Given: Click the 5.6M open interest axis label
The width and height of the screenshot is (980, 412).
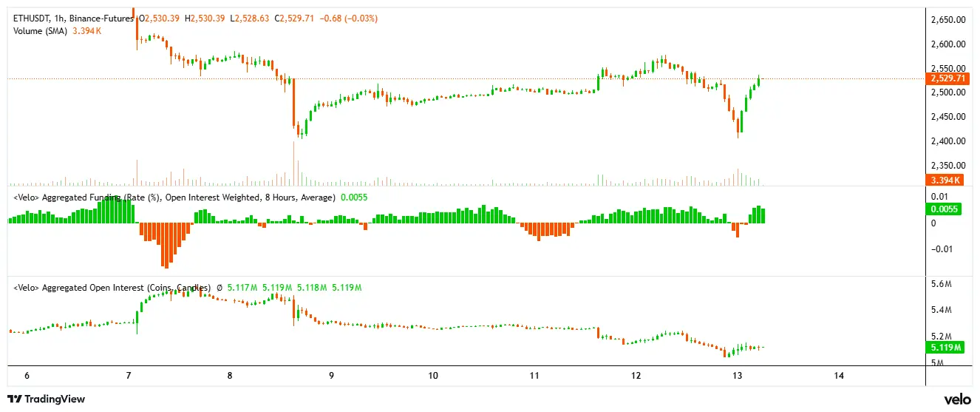Looking at the screenshot, I should tap(942, 284).
